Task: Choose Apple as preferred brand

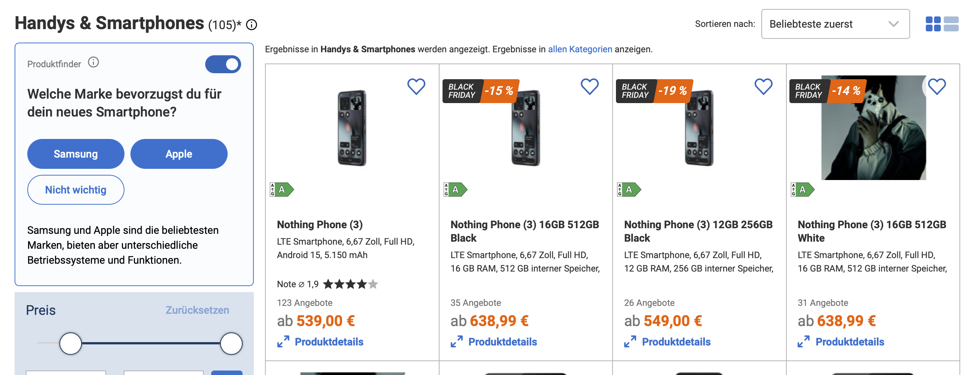Action: 179,154
